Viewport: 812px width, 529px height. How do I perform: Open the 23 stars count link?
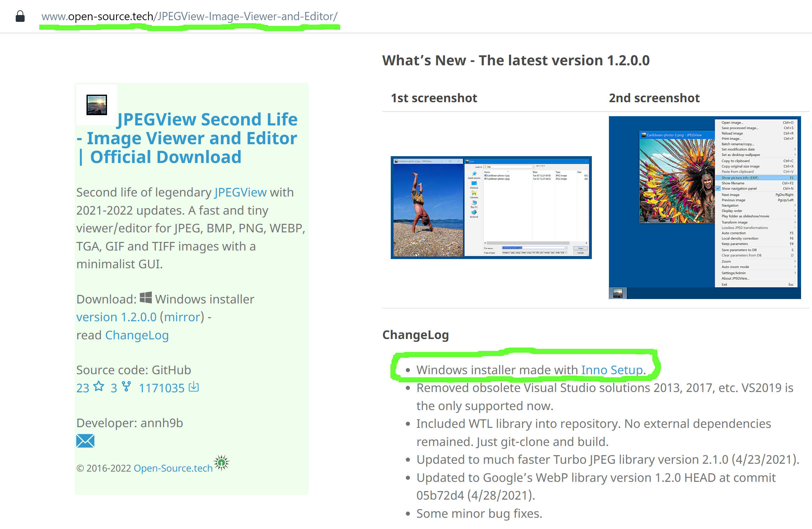click(x=83, y=388)
